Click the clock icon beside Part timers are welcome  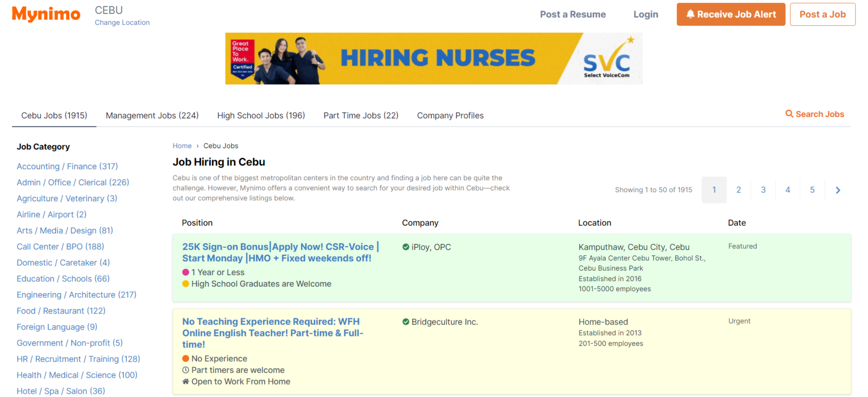pos(186,370)
